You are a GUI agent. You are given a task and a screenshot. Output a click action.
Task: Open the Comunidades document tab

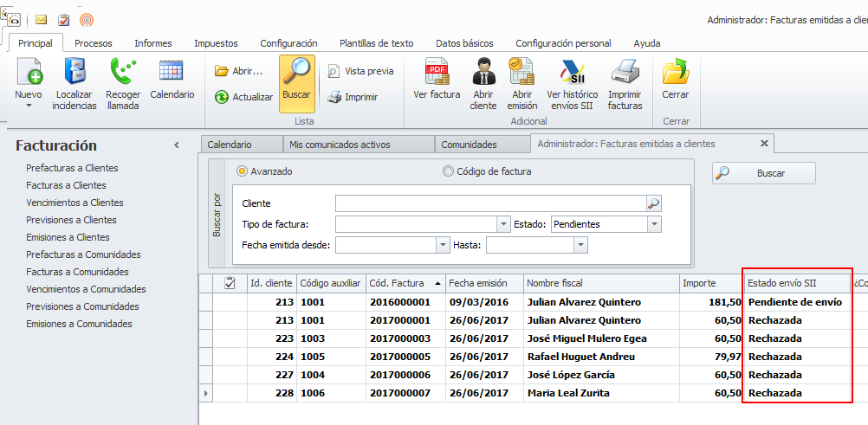click(x=469, y=145)
